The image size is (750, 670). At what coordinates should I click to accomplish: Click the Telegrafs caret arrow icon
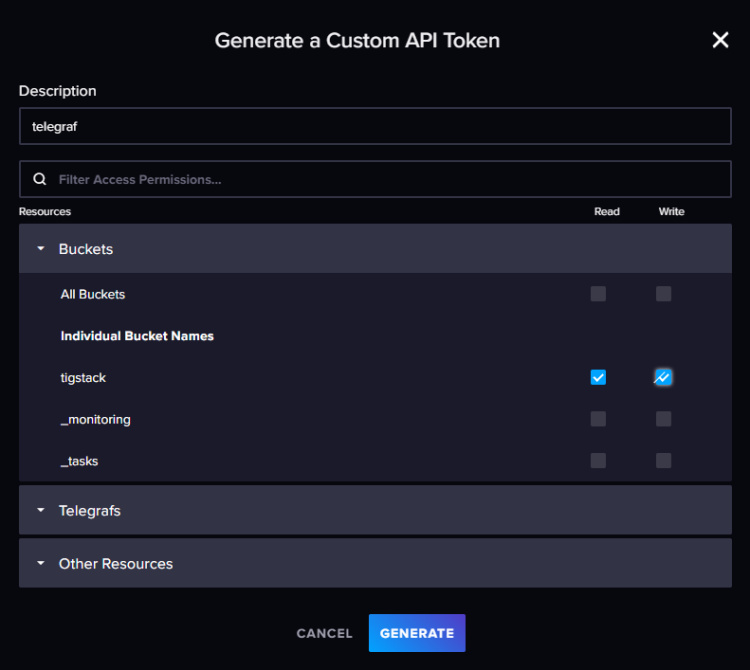point(41,510)
